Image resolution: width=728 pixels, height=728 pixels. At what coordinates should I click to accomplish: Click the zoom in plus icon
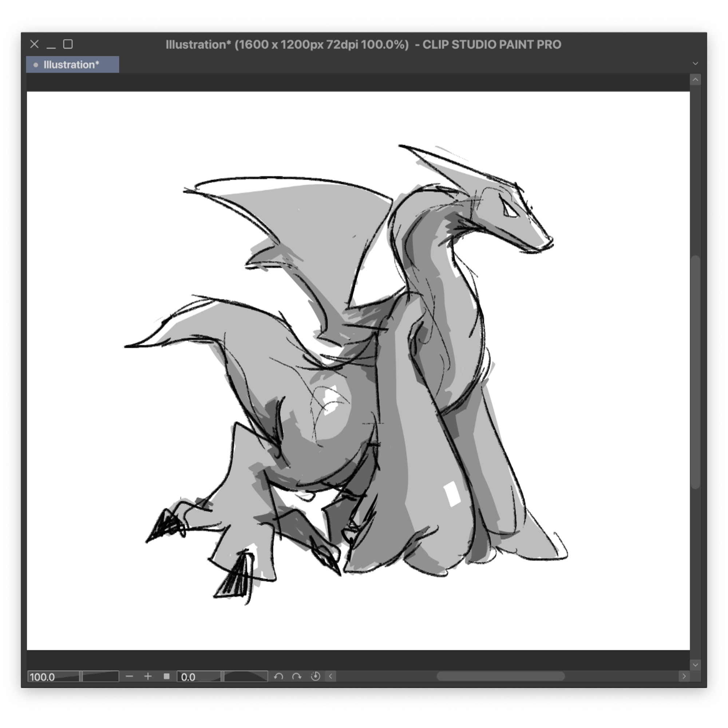coord(148,676)
